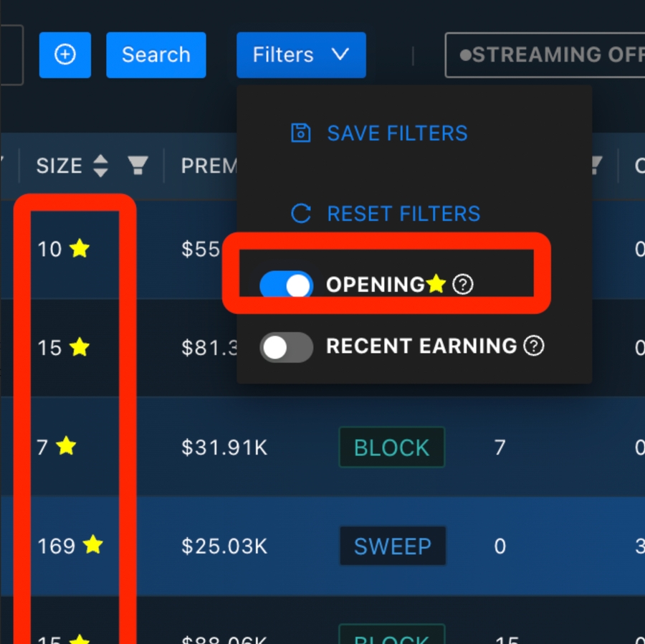Viewport: 645px width, 644px height.
Task: Click the $25.03K premium cell
Action: click(x=224, y=546)
